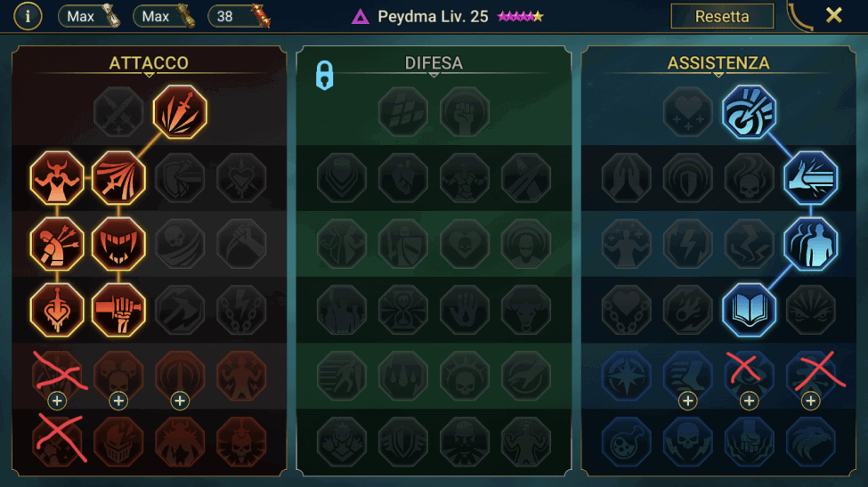Click the padlock icon on Difesa panel
The height and width of the screenshot is (487, 868).
(x=324, y=76)
